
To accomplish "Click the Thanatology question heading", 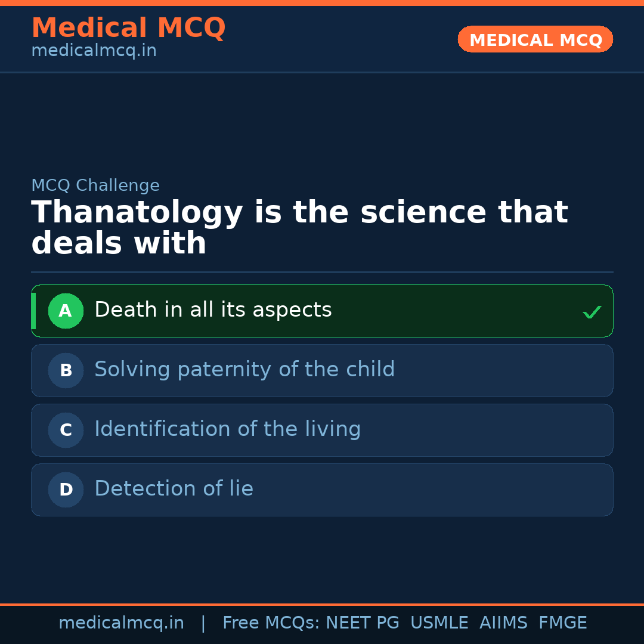I will [x=298, y=228].
